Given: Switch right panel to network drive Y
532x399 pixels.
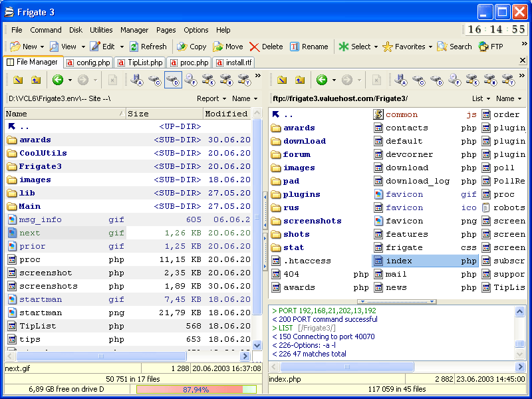Looking at the screenshot, I should click(508, 80).
